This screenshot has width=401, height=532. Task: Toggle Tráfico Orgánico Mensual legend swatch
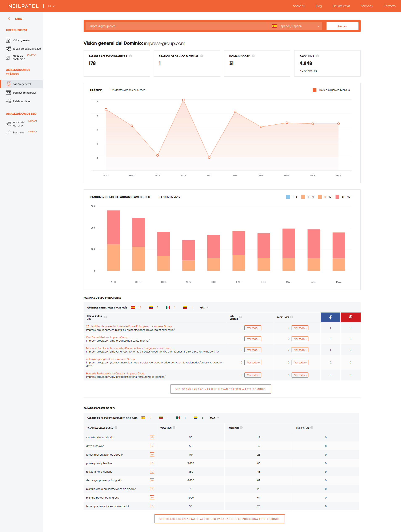click(x=314, y=90)
